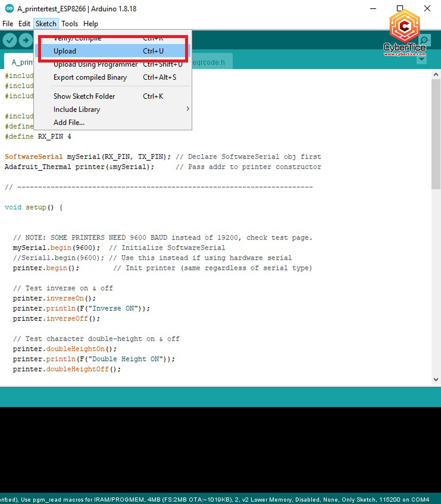The height and width of the screenshot is (504, 441).
Task: Click the Arduino app icon in title bar
Action: point(9,9)
